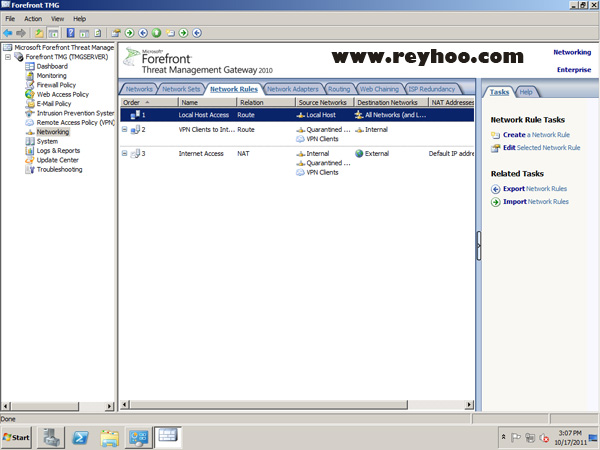
Task: Select the Networking node in tree
Action: point(53,132)
